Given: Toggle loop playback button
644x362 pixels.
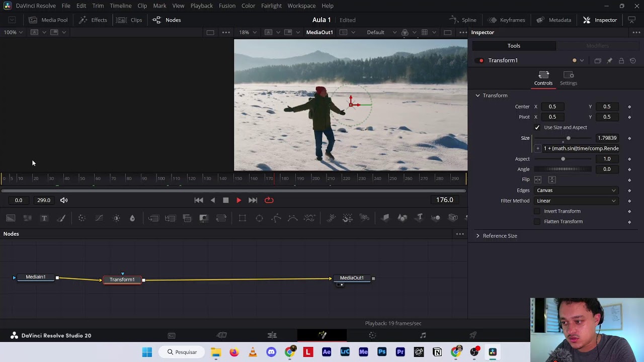Looking at the screenshot, I should click(x=269, y=200).
